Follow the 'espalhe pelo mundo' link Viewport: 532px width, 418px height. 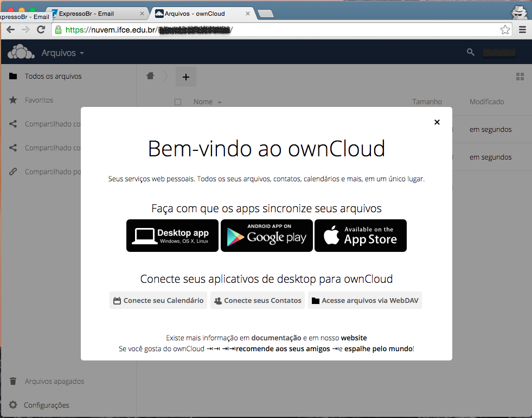point(379,349)
